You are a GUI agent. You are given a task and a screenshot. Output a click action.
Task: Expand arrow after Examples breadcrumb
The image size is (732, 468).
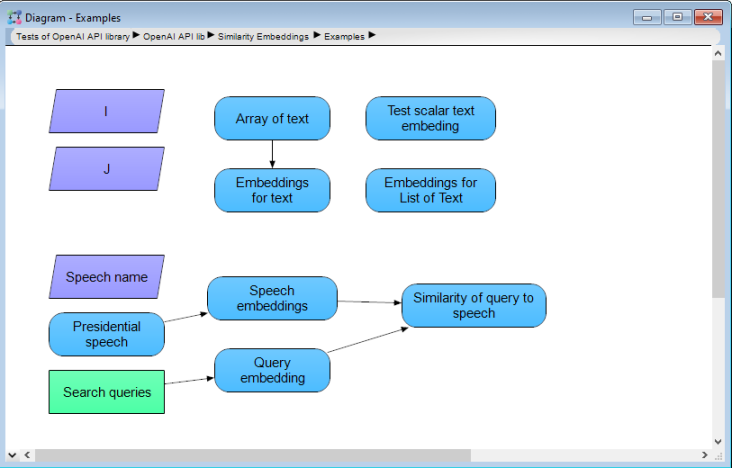[x=372, y=35]
